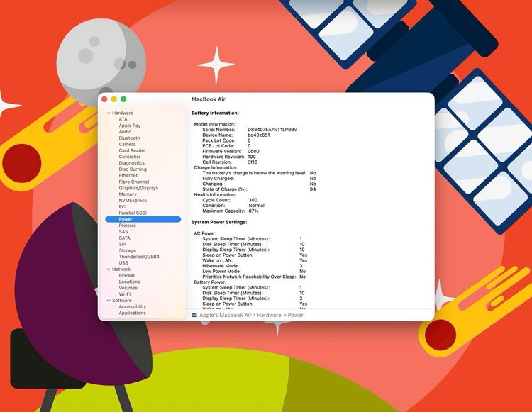Click the highlighted Power item in sidebar
This screenshot has height=412, width=532.
pos(126,219)
